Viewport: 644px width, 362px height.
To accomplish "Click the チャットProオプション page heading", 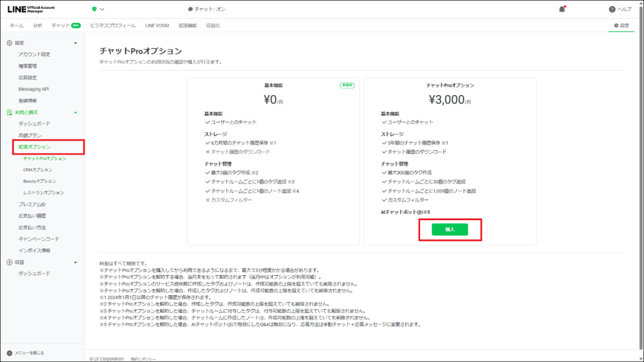I will tap(141, 51).
